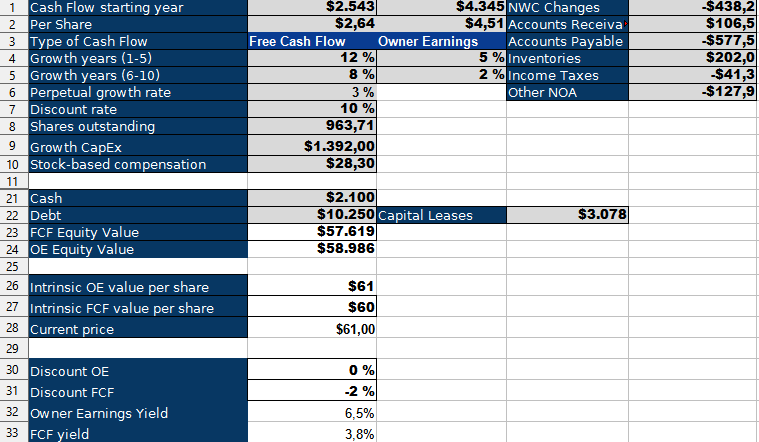Viewport: 759px width, 442px height.
Task: Select the $58.986 OE Equity Value cell
Action: 312,249
